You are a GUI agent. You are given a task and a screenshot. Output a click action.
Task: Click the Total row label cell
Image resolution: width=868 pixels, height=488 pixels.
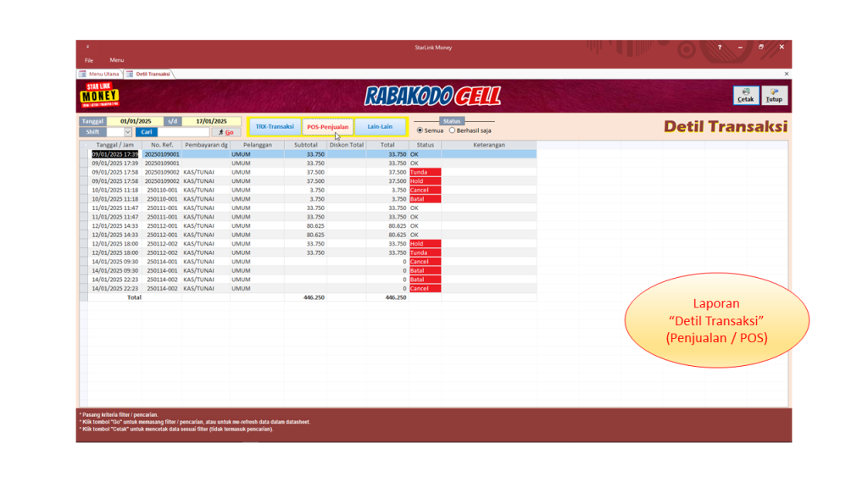click(115, 297)
